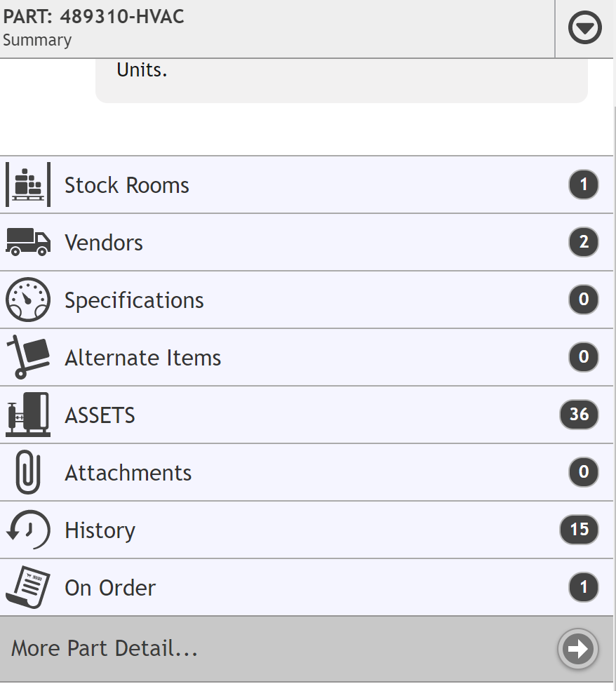616x691 pixels.
Task: Click the Stock Rooms pallet icon
Action: pyautogui.click(x=28, y=185)
